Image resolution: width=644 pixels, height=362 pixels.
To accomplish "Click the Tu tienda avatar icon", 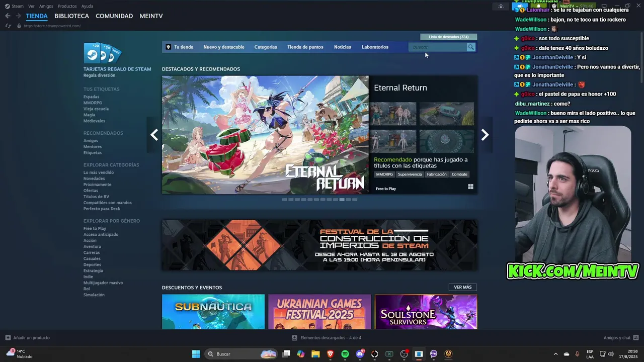I will coord(169,47).
